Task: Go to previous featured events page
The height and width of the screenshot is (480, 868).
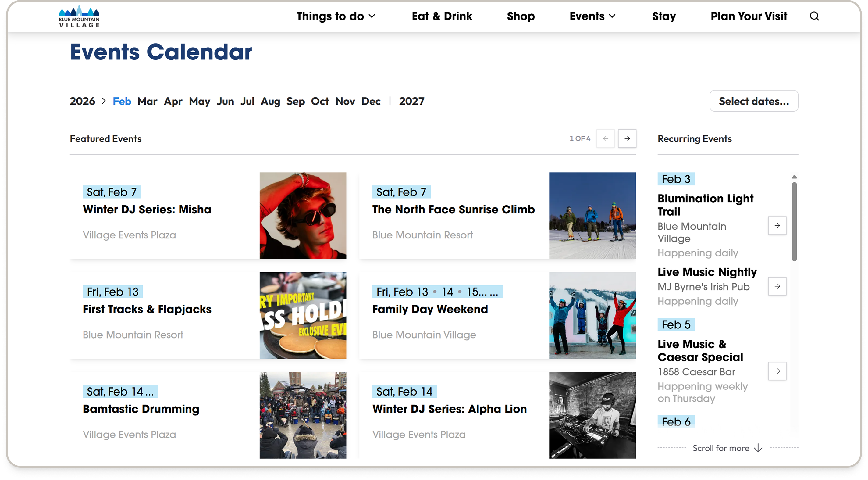Action: click(x=605, y=138)
